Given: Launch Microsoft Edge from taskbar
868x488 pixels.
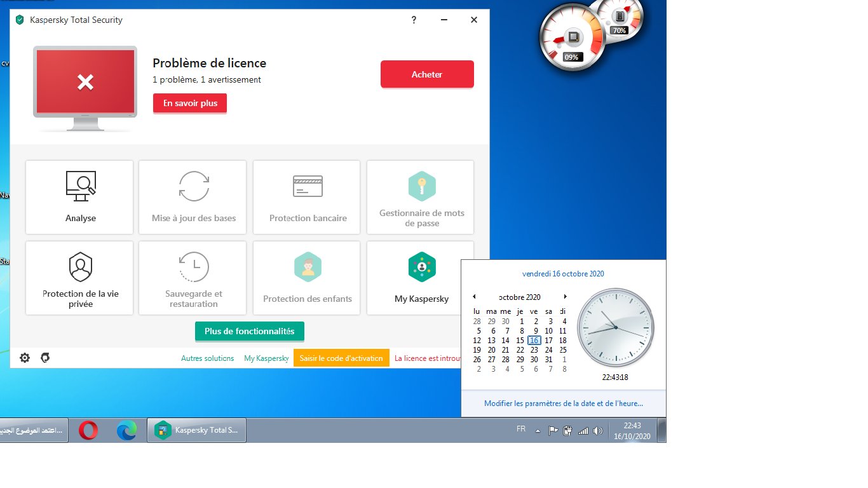Looking at the screenshot, I should point(126,431).
